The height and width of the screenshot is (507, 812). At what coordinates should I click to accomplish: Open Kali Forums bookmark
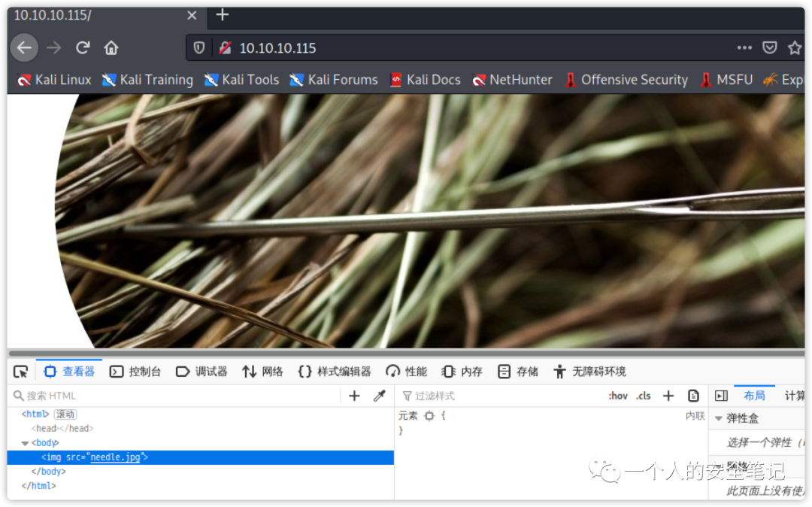(334, 80)
